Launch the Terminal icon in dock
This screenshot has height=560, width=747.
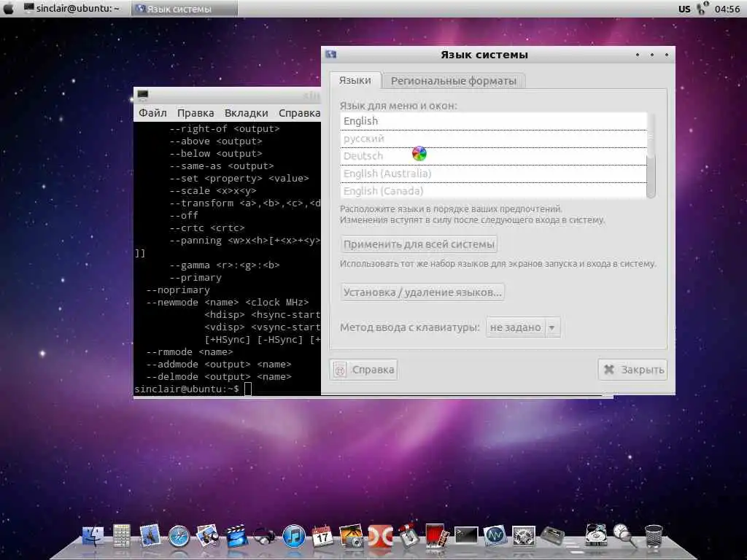(x=466, y=536)
